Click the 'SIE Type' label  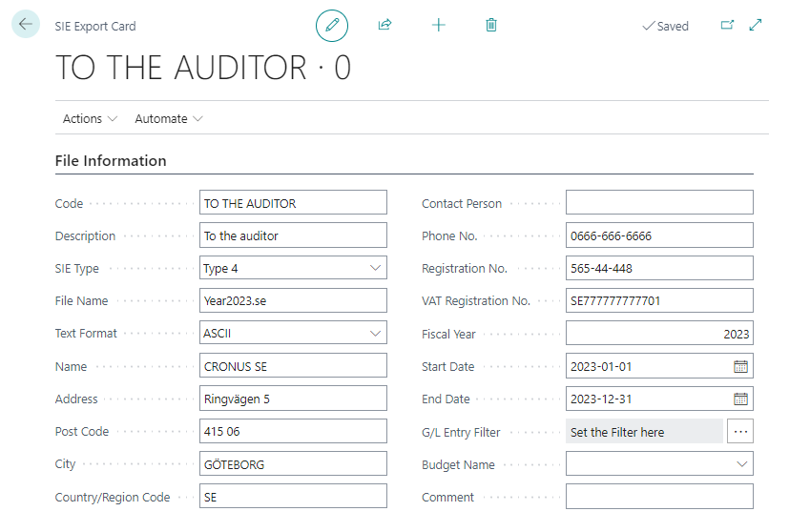tap(77, 268)
